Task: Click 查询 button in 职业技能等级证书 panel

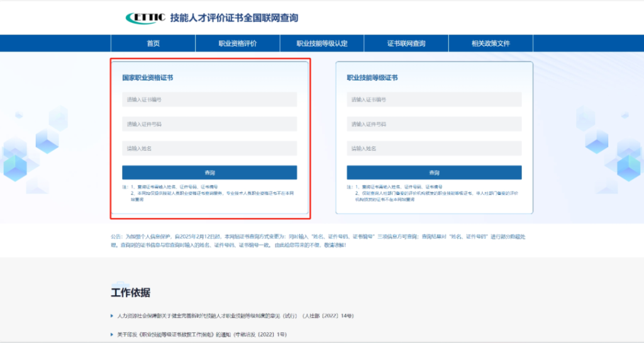Action: [x=434, y=173]
